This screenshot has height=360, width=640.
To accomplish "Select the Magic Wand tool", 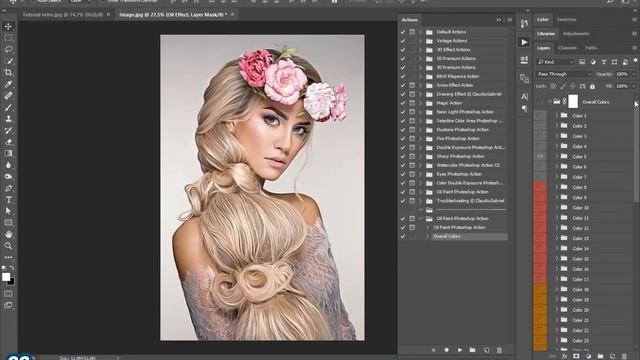I will 8,61.
